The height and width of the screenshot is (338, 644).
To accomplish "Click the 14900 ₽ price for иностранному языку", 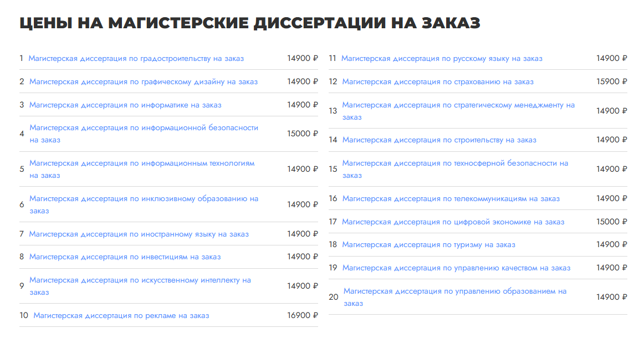I will (303, 234).
